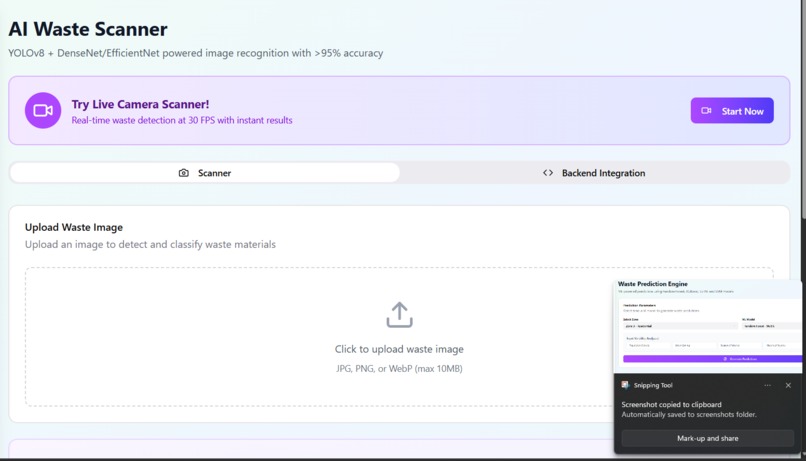Click the Snipping Tool app icon
The image size is (806, 461).
tap(625, 385)
